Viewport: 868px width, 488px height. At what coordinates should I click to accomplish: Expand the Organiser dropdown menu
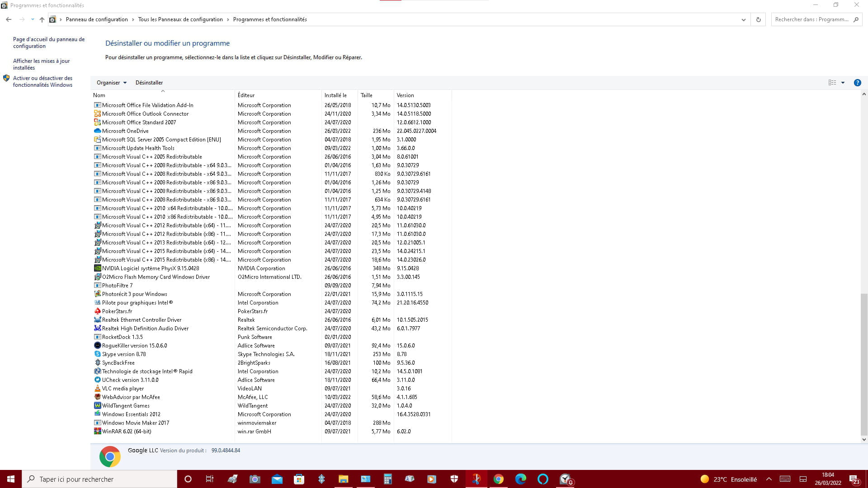111,83
